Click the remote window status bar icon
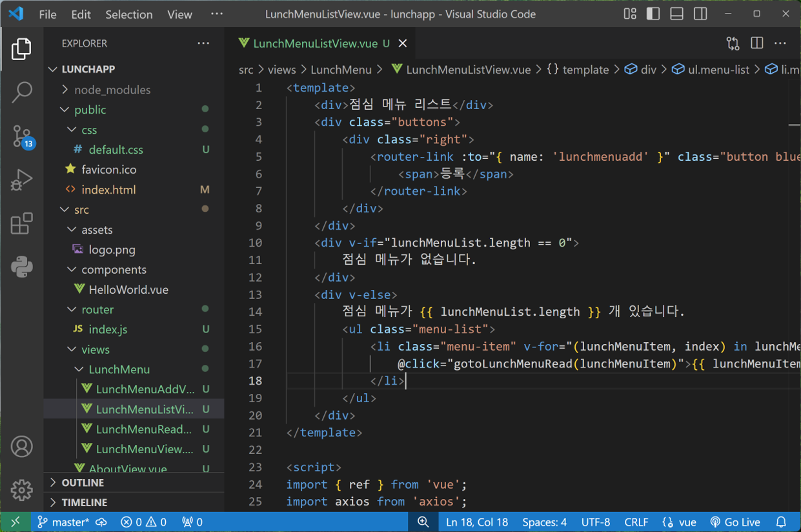 click(x=15, y=522)
